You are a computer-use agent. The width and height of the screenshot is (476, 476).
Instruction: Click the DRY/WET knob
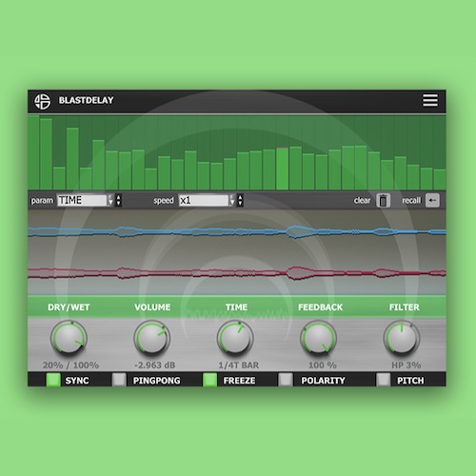(69, 338)
